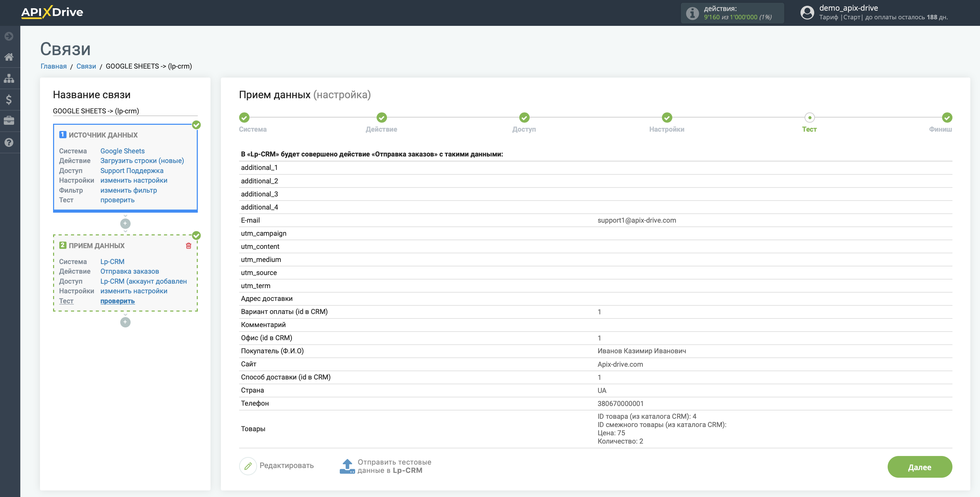
Task: Open Загрузить строки (новые) link
Action: tap(142, 161)
